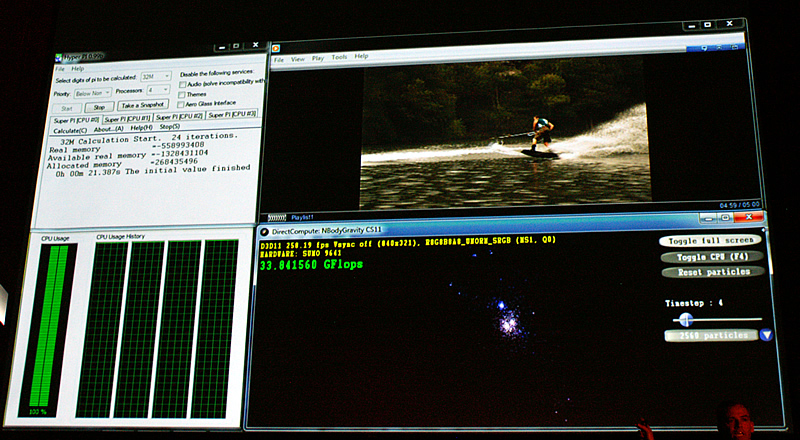Image resolution: width=800 pixels, height=440 pixels.
Task: Click the first CPU Usage History graph
Action: [102, 329]
